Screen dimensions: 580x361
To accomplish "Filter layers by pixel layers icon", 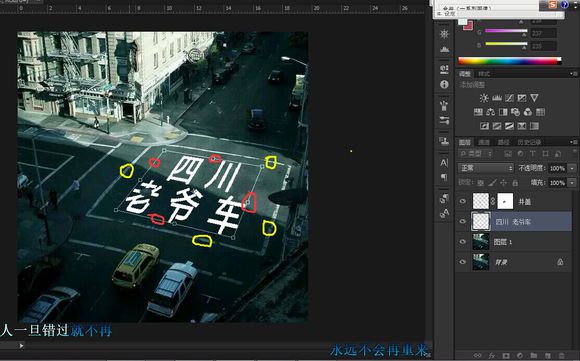I will (x=508, y=153).
